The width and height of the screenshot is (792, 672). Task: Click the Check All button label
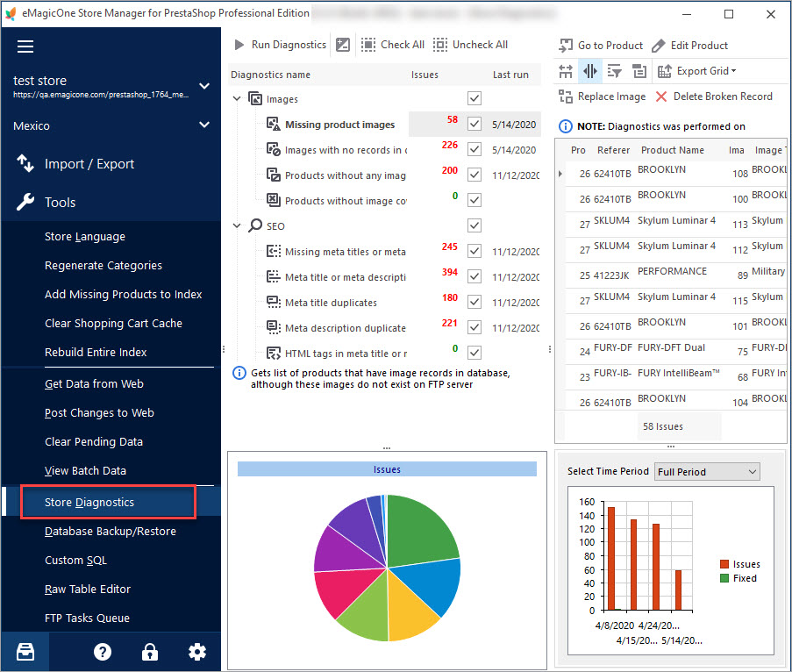point(403,45)
